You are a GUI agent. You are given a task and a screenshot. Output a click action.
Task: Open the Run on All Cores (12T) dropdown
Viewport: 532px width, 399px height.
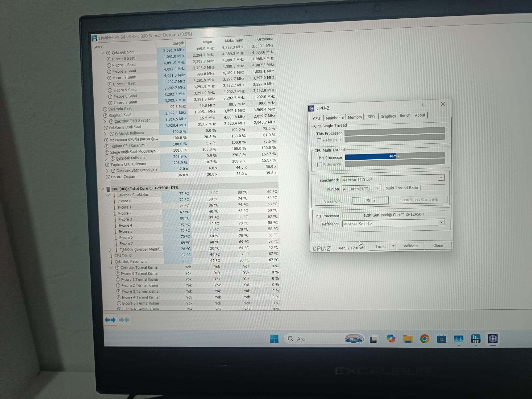[377, 188]
